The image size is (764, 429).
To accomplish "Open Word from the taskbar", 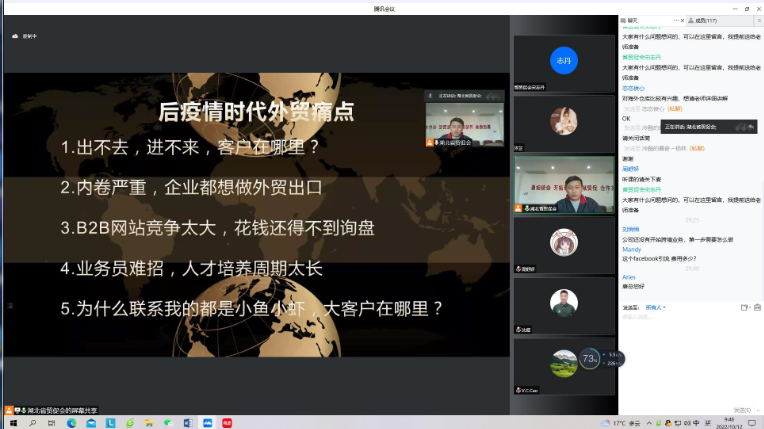I will [187, 423].
